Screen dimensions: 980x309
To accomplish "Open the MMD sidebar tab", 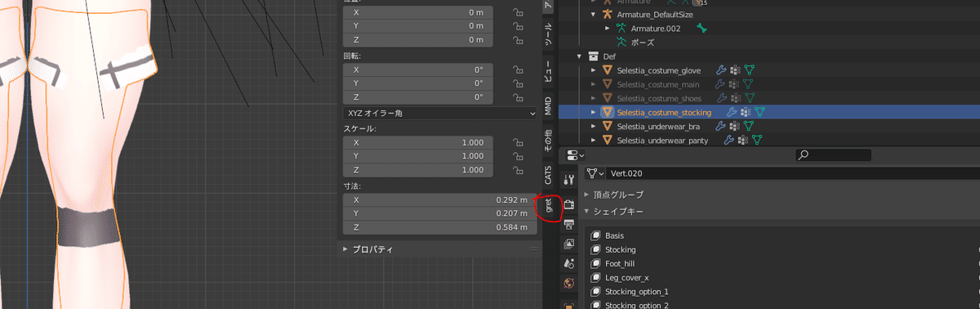I will click(549, 105).
